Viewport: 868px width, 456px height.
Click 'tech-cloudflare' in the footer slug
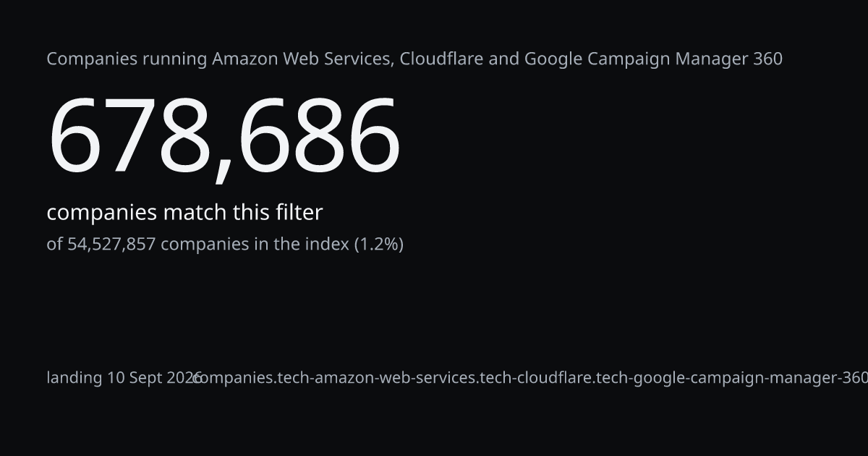point(537,378)
